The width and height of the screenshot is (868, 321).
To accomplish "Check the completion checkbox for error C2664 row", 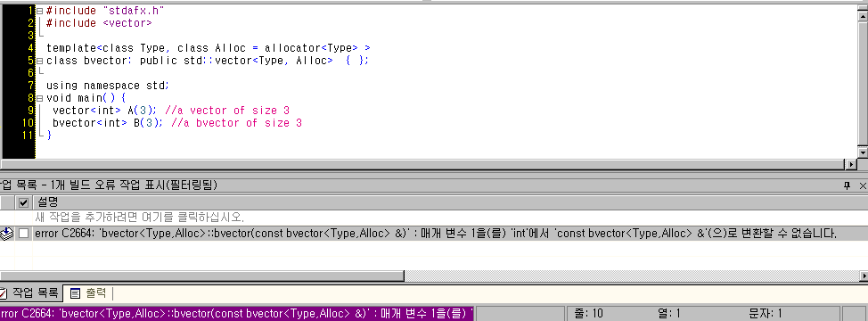I will click(x=23, y=234).
